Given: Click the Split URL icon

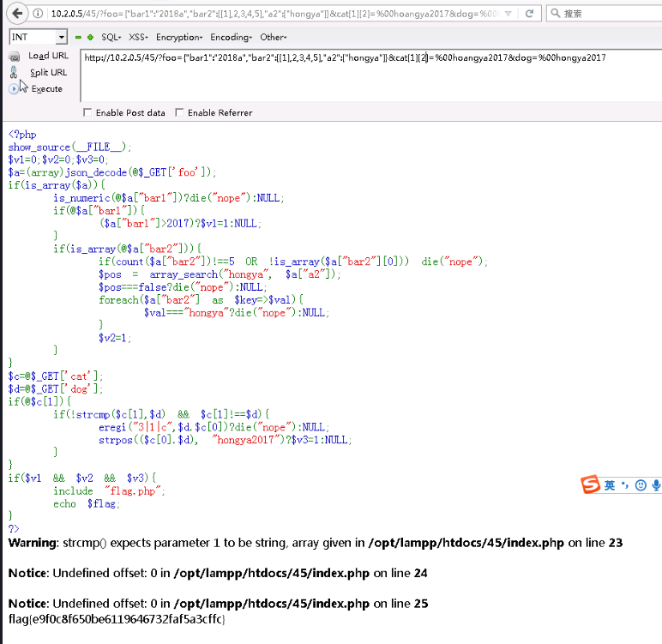Looking at the screenshot, I should click(14, 72).
